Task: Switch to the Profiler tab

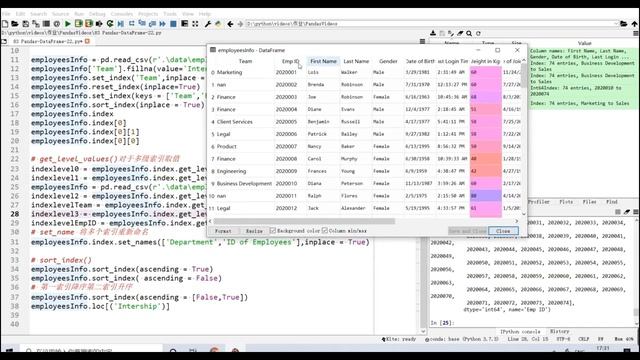Action: pos(539,202)
